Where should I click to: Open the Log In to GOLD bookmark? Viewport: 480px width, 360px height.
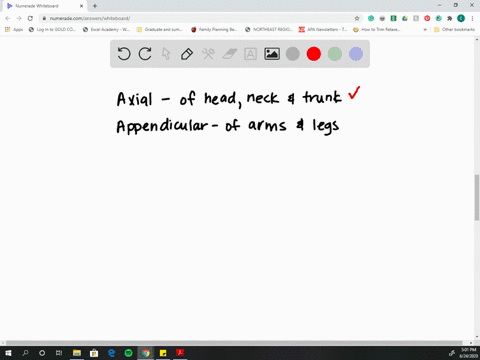52,29
